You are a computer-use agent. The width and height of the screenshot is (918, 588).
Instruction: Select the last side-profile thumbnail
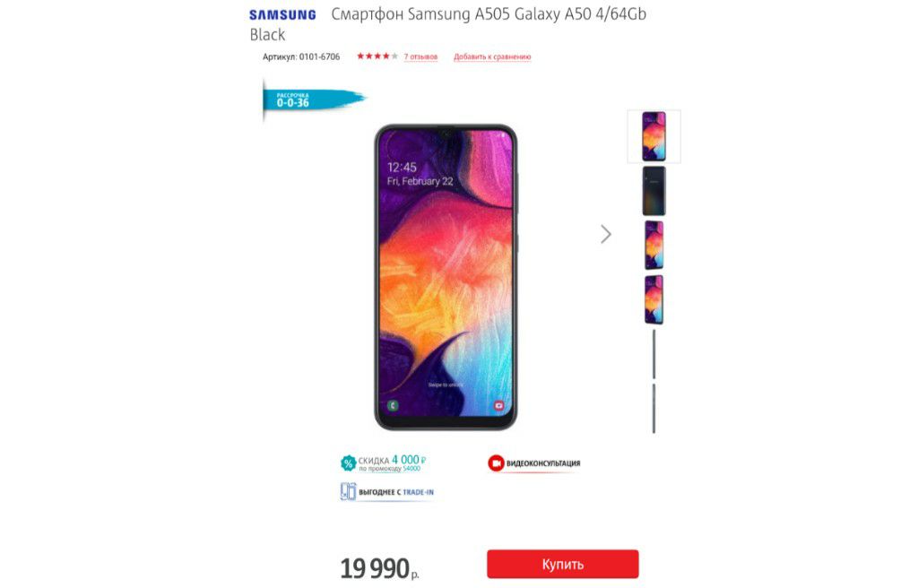654,409
